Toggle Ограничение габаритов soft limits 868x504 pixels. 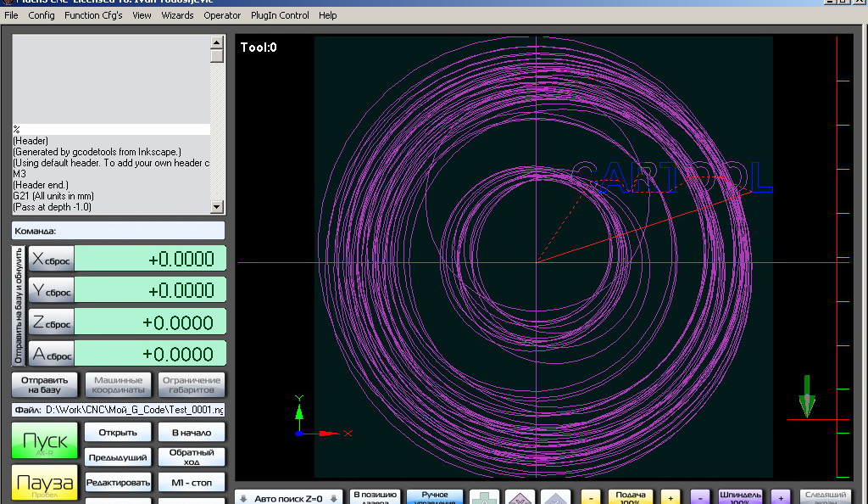coord(192,385)
